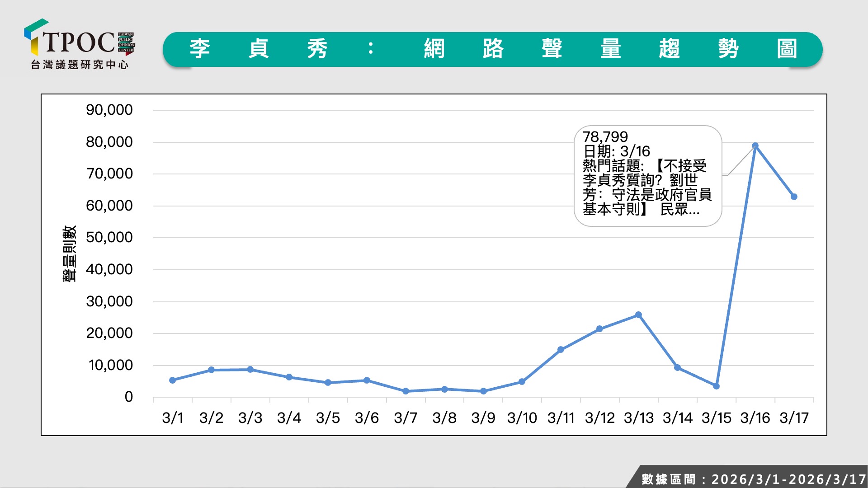Click the 3/10 x-axis label
Screen dimensions: 868x488
[x=522, y=418]
